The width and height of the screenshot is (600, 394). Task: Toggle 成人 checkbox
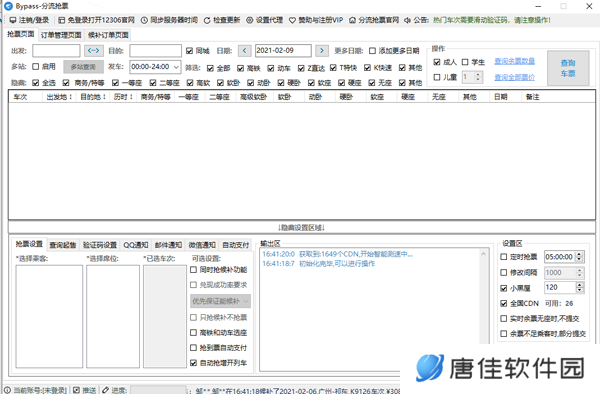[437, 62]
